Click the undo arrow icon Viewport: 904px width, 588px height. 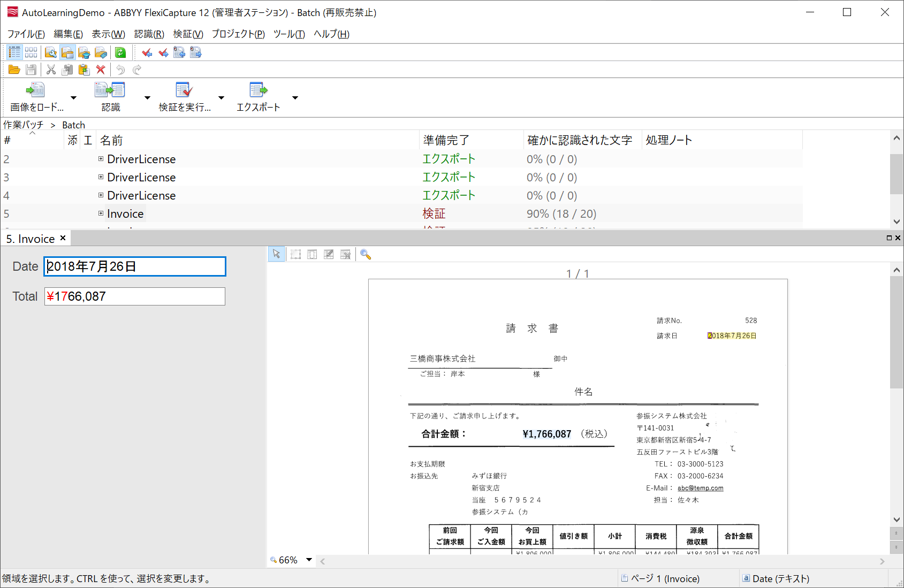(120, 70)
